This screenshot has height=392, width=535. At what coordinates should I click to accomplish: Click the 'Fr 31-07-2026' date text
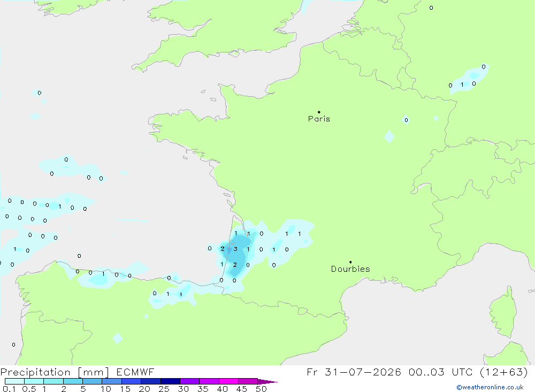(x=354, y=372)
